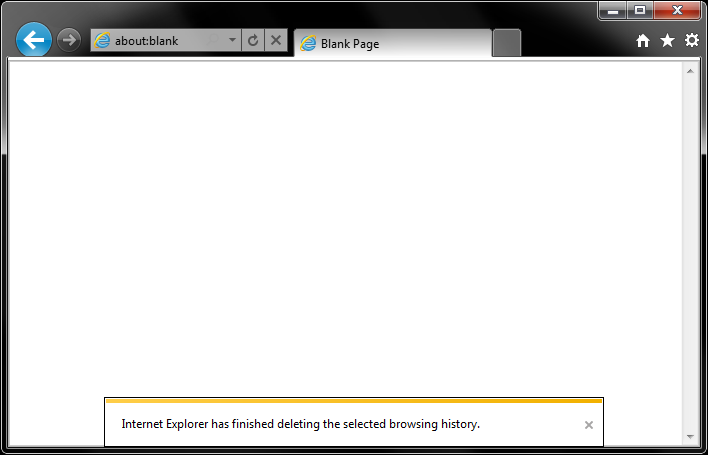Stop loading with the address bar X

pos(276,41)
